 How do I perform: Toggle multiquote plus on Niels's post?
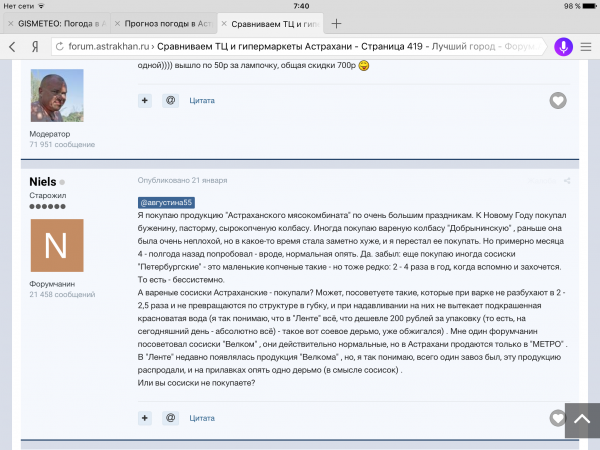tap(145, 418)
